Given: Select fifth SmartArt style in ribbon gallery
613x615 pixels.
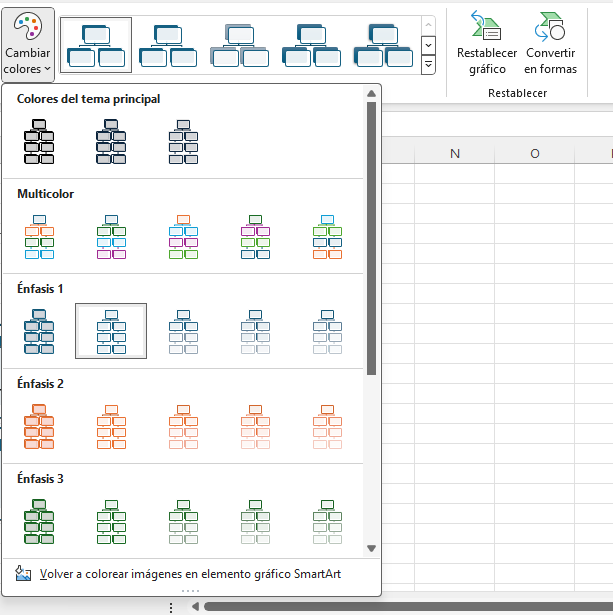Looking at the screenshot, I should point(383,45).
